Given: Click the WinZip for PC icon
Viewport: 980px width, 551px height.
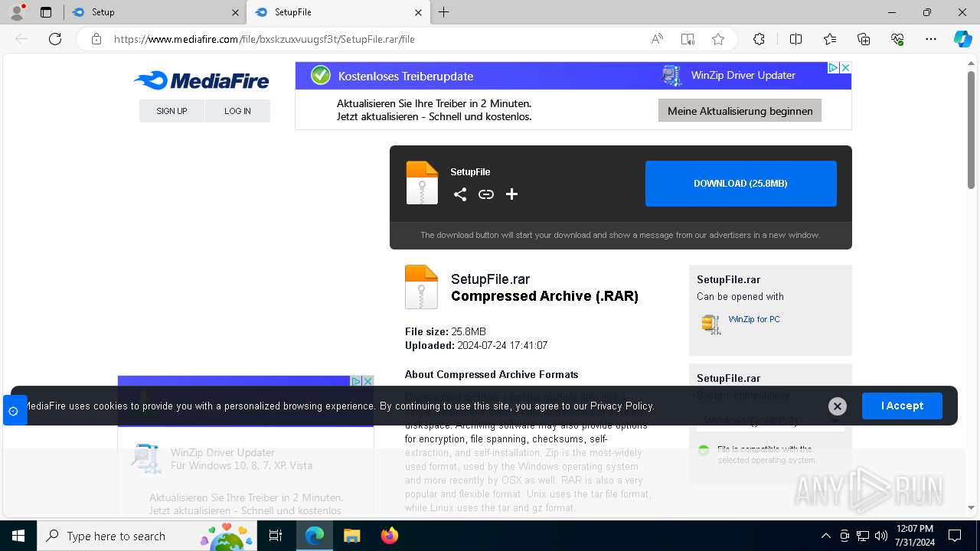Looking at the screenshot, I should pyautogui.click(x=711, y=324).
